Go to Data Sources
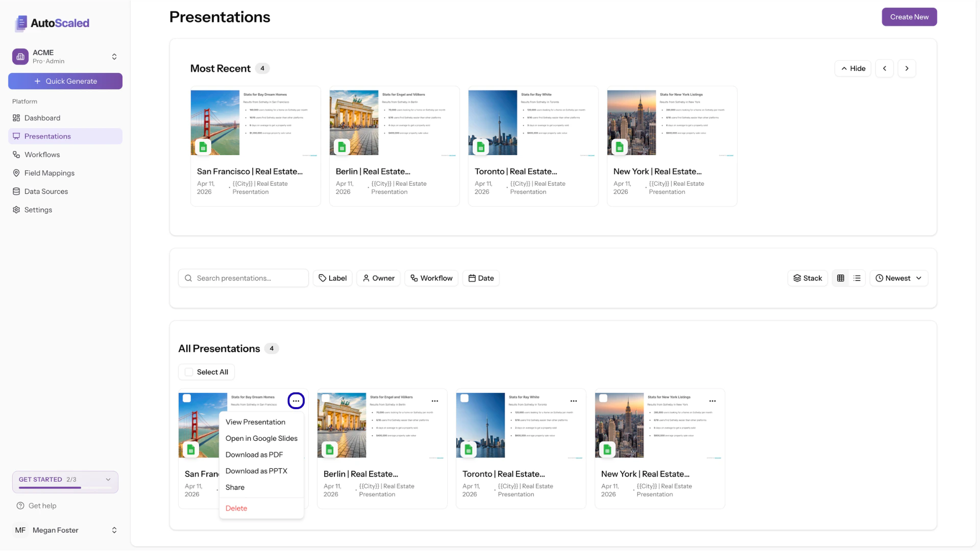This screenshot has width=980, height=551. (46, 191)
